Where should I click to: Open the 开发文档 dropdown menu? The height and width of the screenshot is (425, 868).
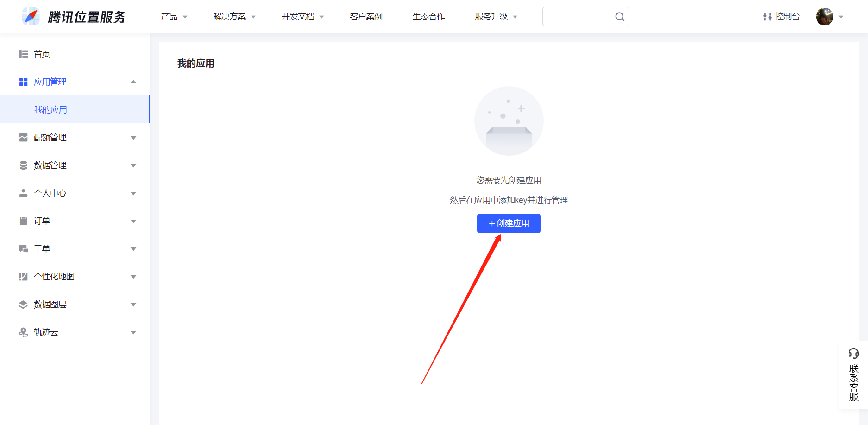pos(302,17)
